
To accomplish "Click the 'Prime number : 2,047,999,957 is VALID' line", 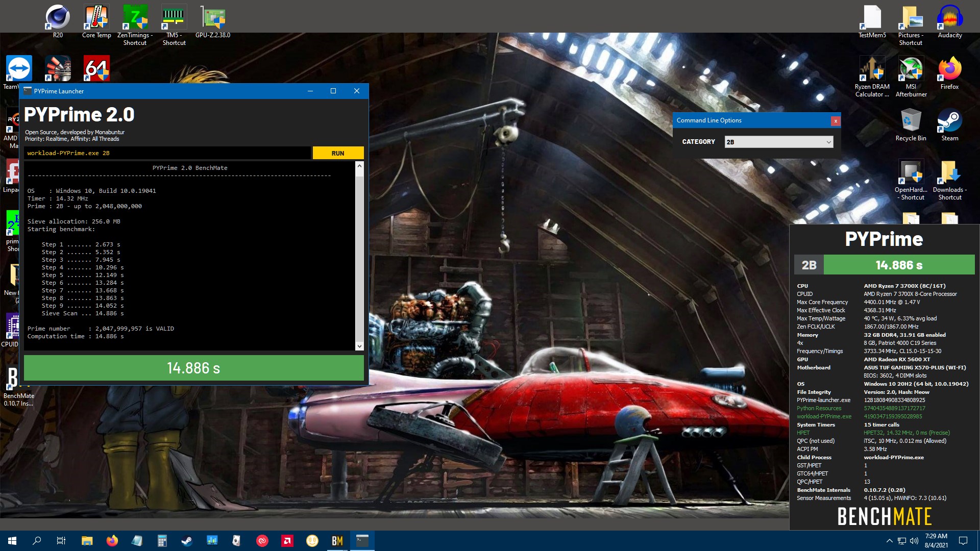I will coord(101,329).
